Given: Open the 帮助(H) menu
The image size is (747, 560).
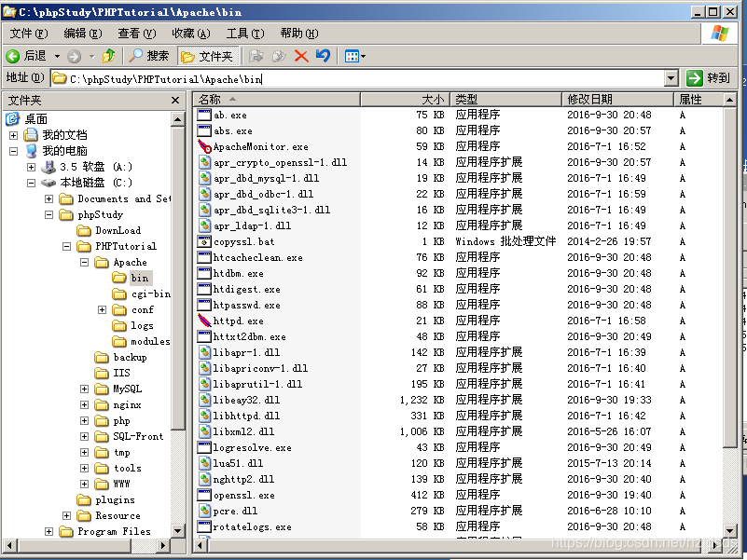Looking at the screenshot, I should 299,34.
